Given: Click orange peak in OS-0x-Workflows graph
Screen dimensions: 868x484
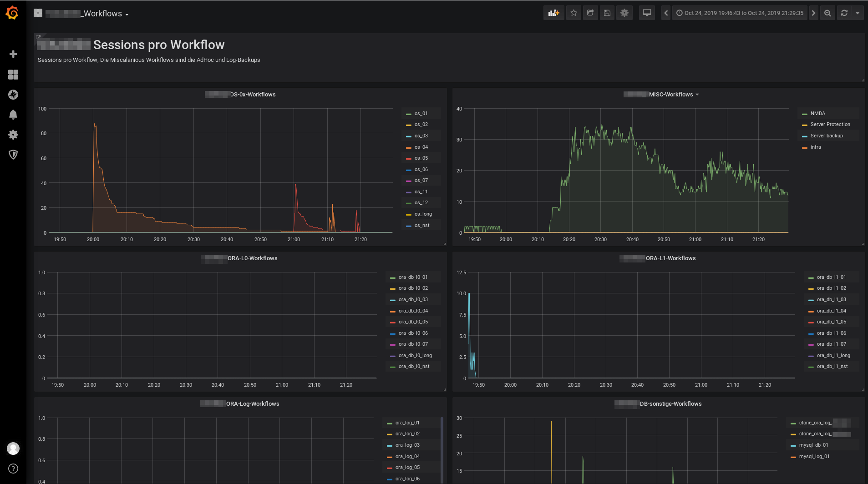Looking at the screenshot, I should (94, 125).
